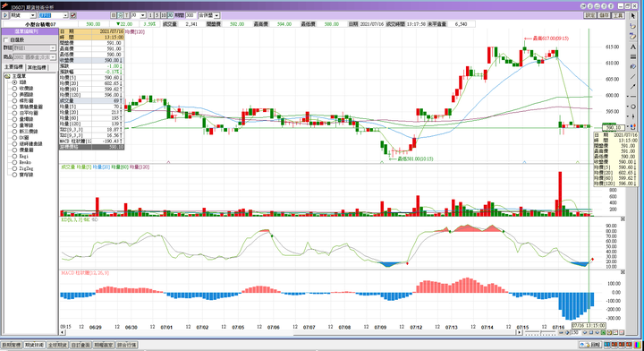This screenshot has width=644, height=351.
Task: Open the 群組 group dropdown
Action: (53, 48)
